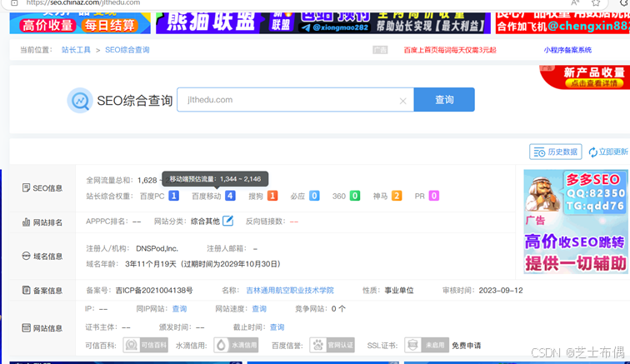Click the 百度移动 weight badge 4

230,196
